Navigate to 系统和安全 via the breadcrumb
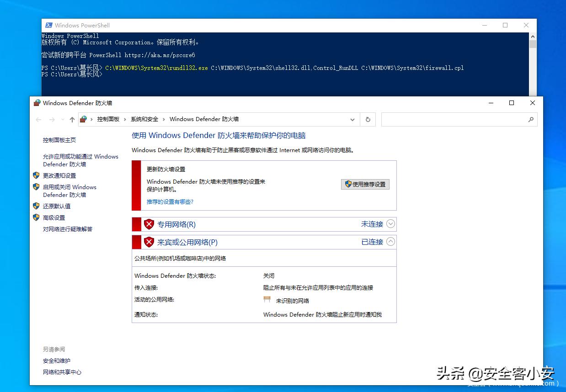Screen dimensions: 566x392 click(144, 119)
